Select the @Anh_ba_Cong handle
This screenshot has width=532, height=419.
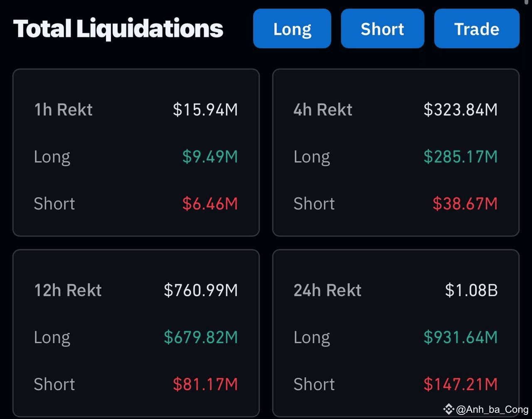pyautogui.click(x=492, y=409)
